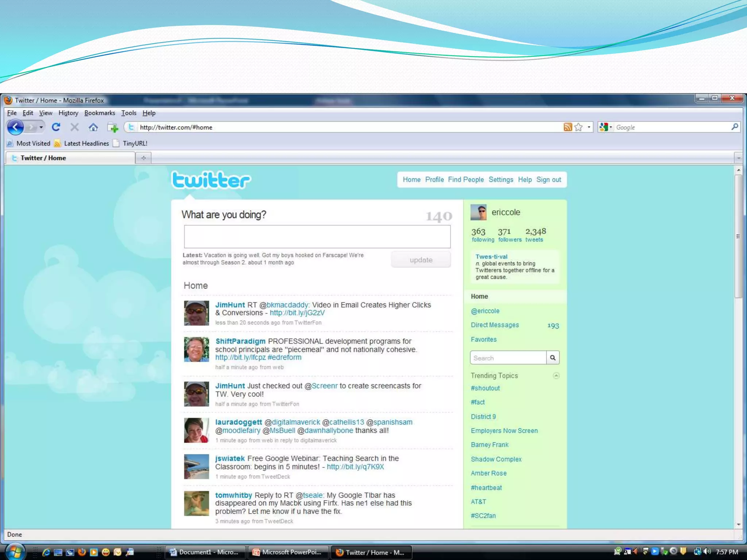Click the Firefox home icon
Screen dimensions: 747x560
click(x=93, y=127)
